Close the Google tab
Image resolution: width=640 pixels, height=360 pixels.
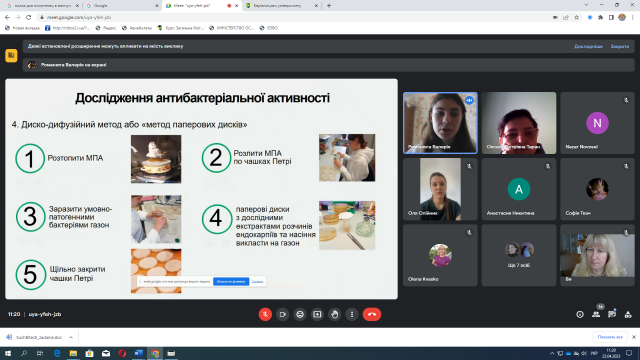click(157, 6)
